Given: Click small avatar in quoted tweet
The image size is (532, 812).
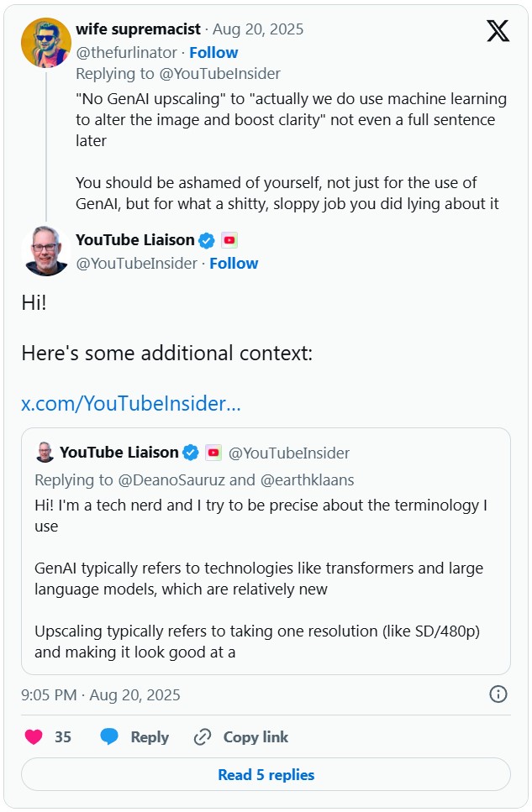Looking at the screenshot, I should [x=45, y=453].
